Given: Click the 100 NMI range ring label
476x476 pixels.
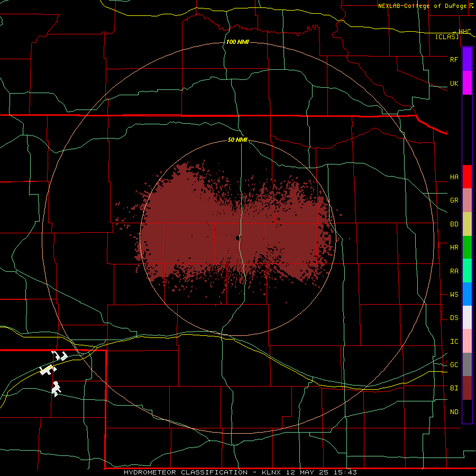Looking at the screenshot, I should 237,42.
